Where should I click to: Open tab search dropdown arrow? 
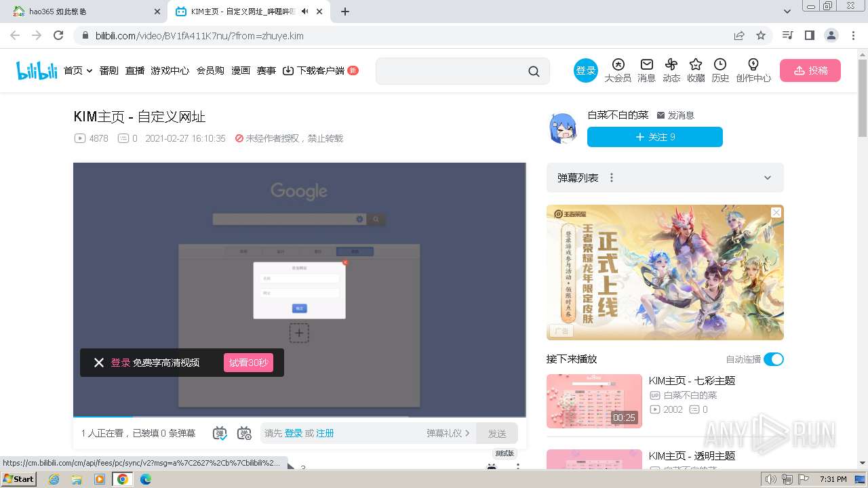point(787,12)
